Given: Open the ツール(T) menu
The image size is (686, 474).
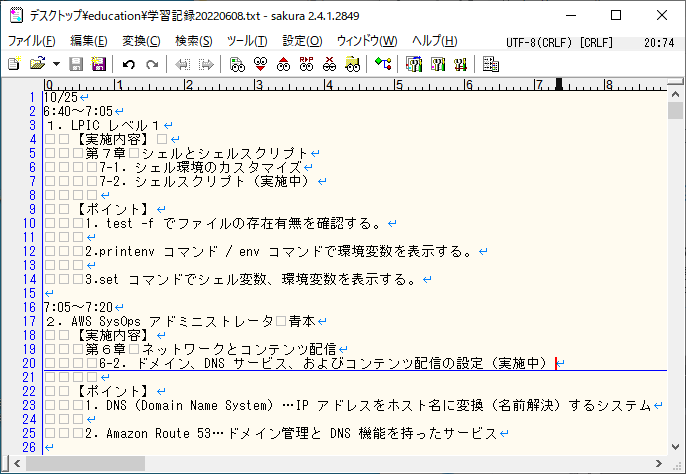Looking at the screenshot, I should pyautogui.click(x=247, y=41).
